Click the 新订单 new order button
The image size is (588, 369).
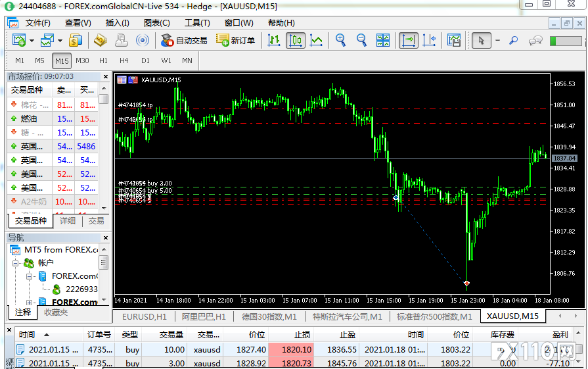(235, 40)
